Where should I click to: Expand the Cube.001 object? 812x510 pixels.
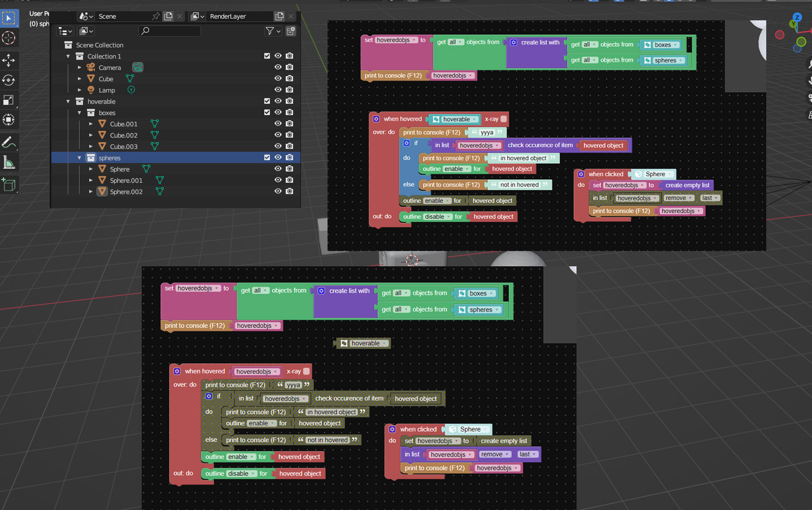tap(91, 124)
